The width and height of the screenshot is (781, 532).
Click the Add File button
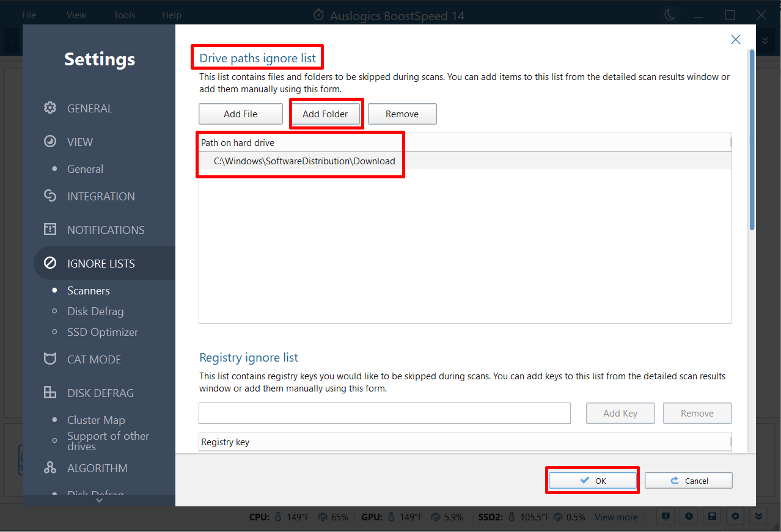pos(241,114)
